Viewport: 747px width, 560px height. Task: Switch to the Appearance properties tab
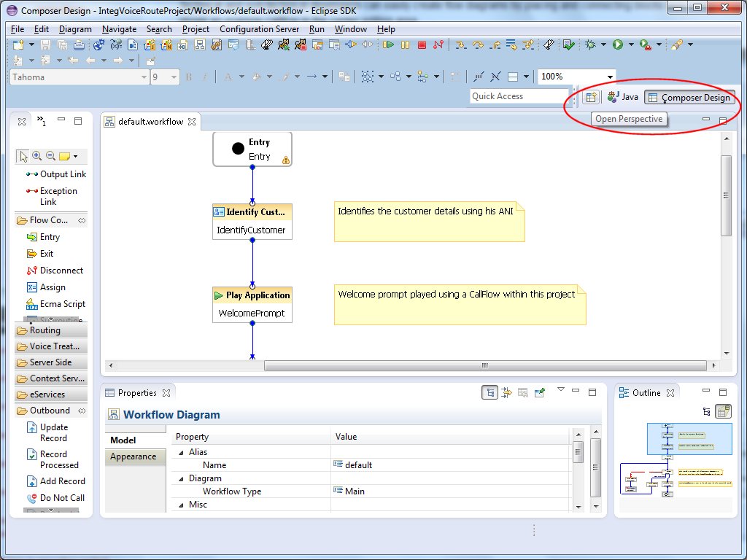(x=133, y=456)
